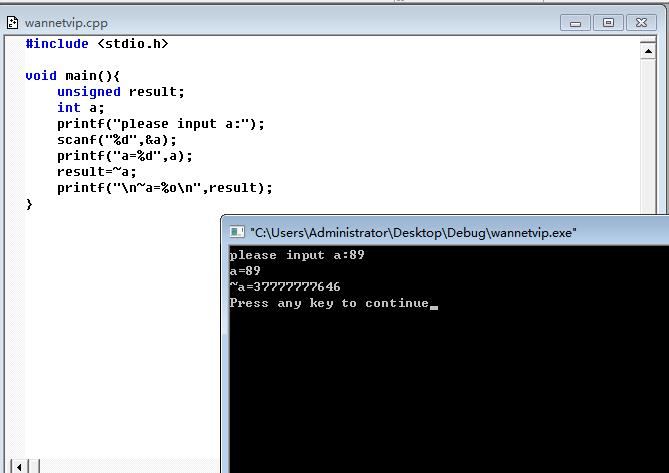Viewport: 669px width, 473px height.
Task: Click the horizontal scrollbar thumb
Action: pos(35,467)
